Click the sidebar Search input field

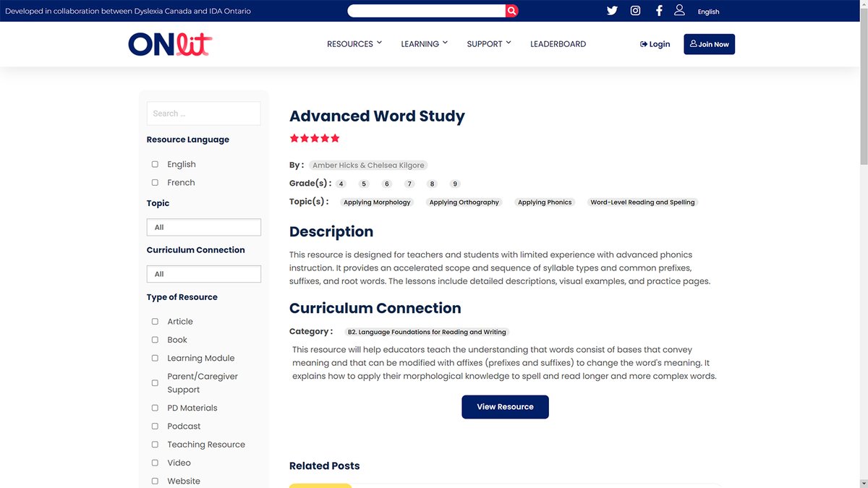[x=204, y=114]
